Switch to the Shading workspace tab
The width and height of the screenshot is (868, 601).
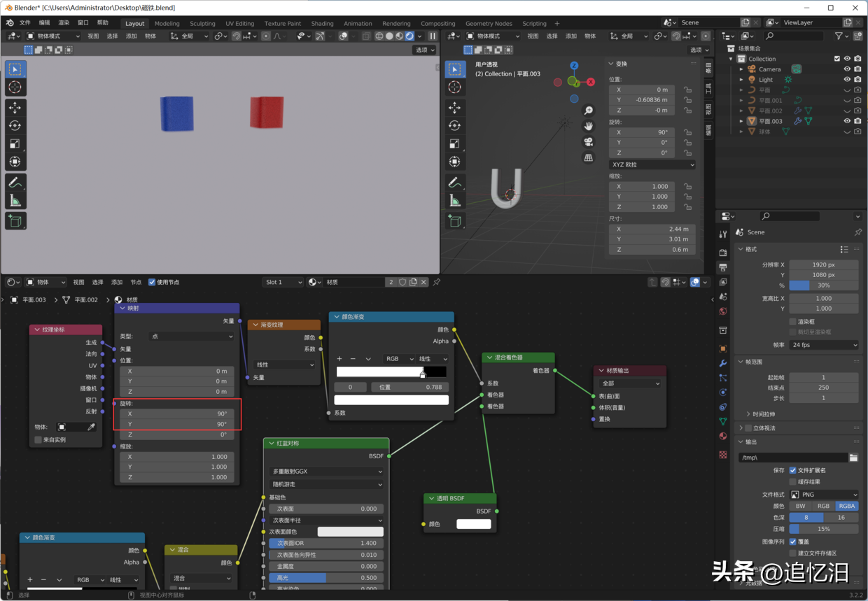coord(322,23)
